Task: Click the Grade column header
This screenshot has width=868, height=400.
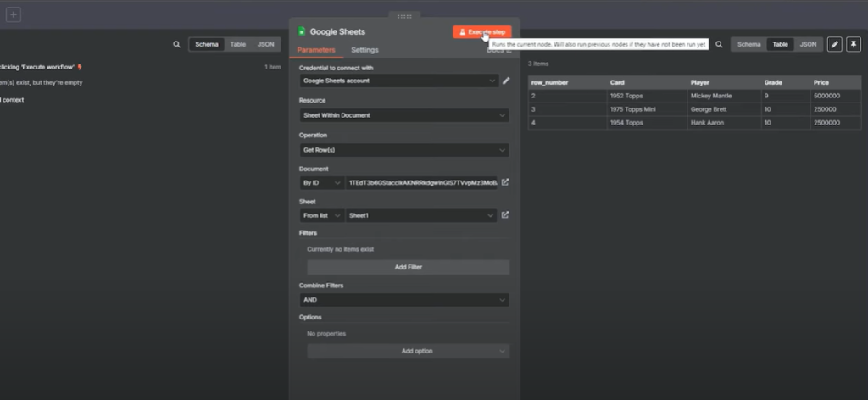Action: (786, 82)
